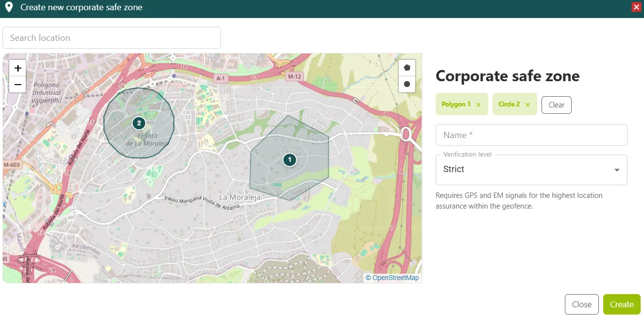Click the A-1 road badge
This screenshot has width=644, height=316.
221,78
